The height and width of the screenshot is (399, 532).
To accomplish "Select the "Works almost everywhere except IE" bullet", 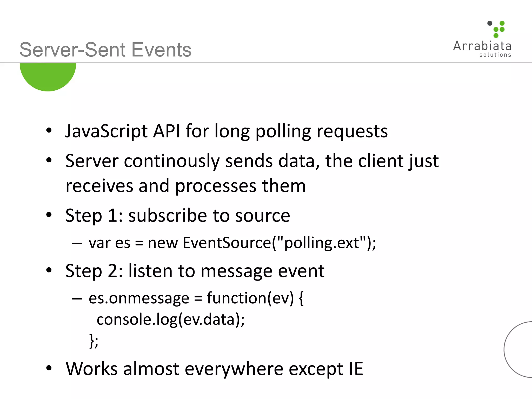I will click(x=214, y=369).
